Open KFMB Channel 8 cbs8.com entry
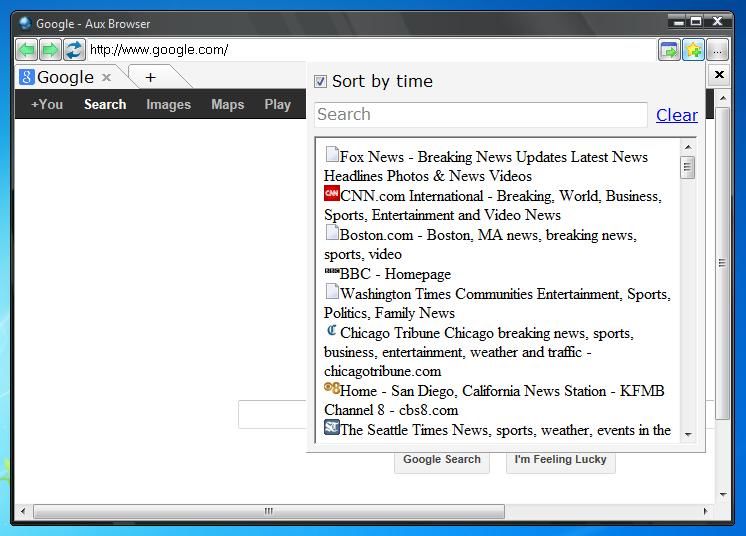The height and width of the screenshot is (536, 746). [x=494, y=400]
